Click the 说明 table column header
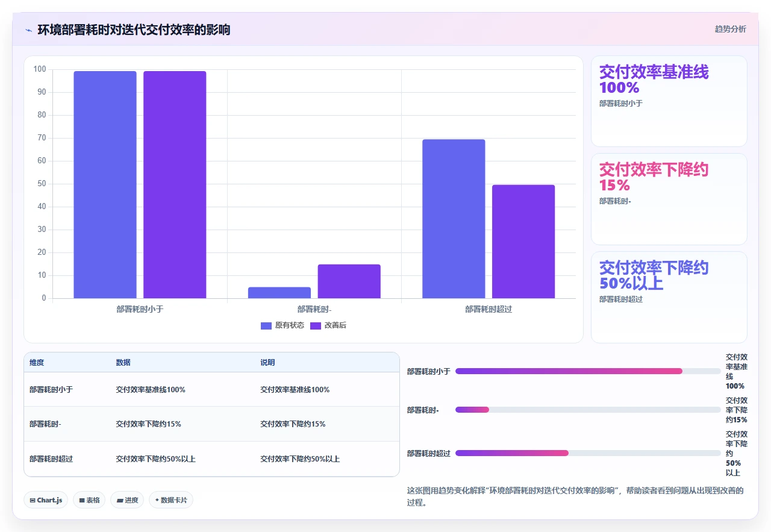The image size is (771, 532). point(267,363)
